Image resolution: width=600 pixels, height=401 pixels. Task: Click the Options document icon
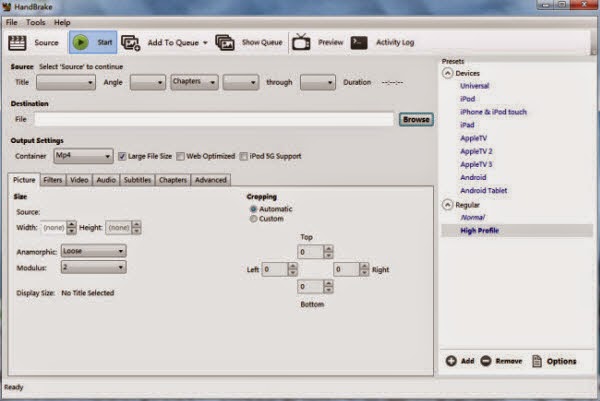click(x=537, y=361)
